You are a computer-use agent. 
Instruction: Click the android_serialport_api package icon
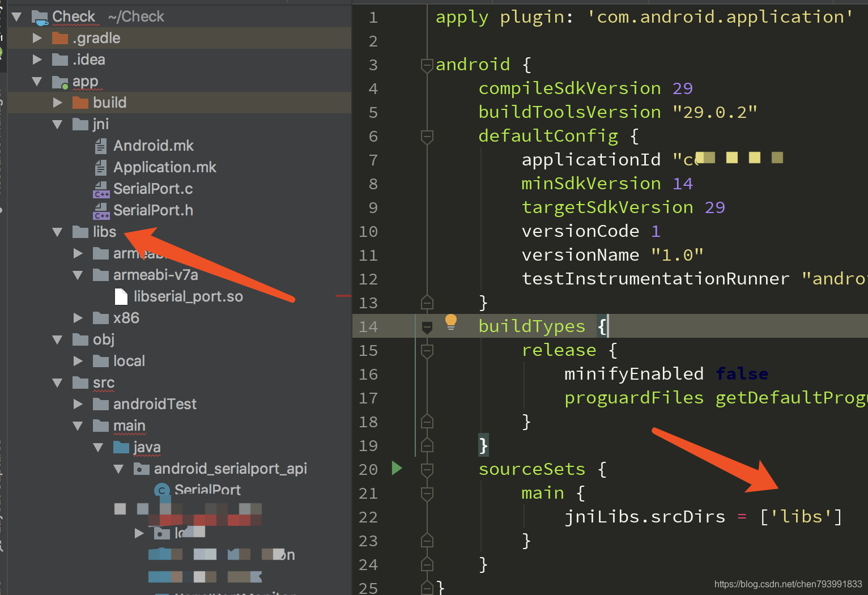[142, 469]
